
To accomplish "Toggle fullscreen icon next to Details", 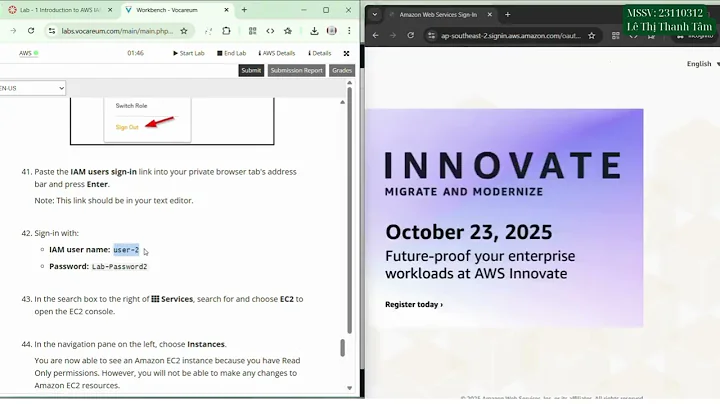I will click(346, 53).
